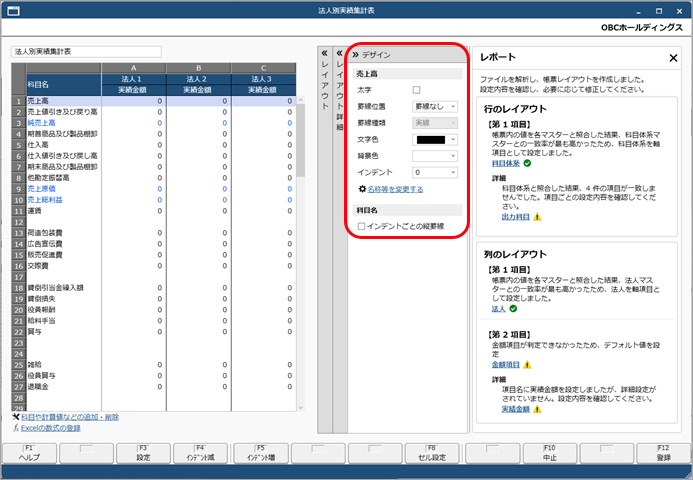
Task: Click the 法人2 column heading
Action: coord(198,79)
